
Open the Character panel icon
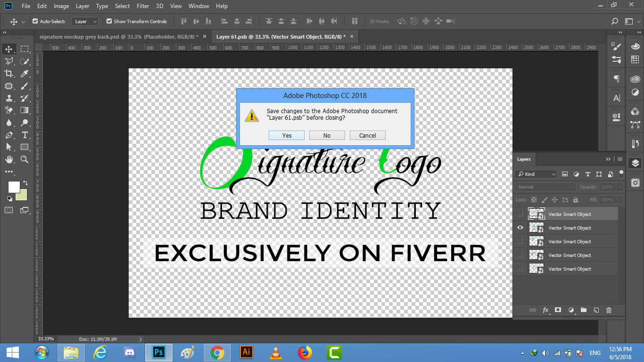[x=616, y=98]
